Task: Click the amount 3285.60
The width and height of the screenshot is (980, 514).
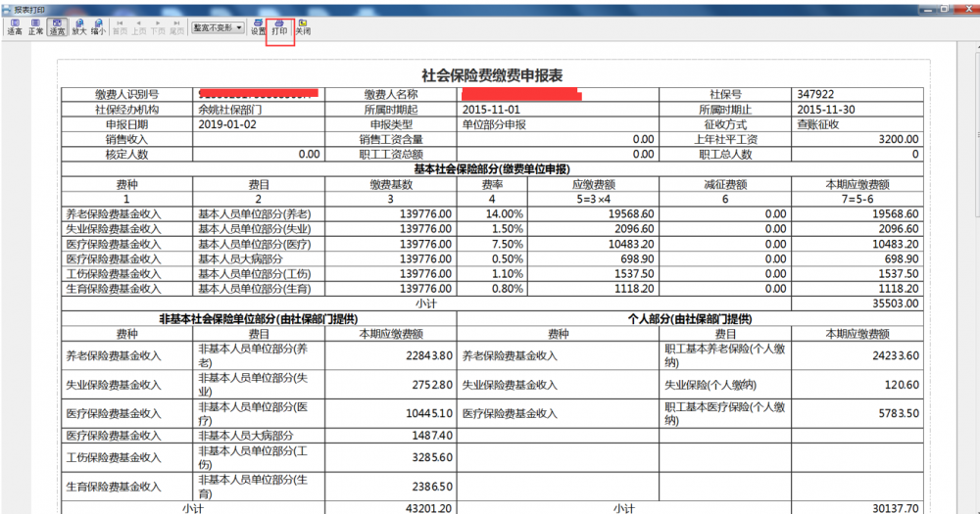Action: tap(432, 457)
